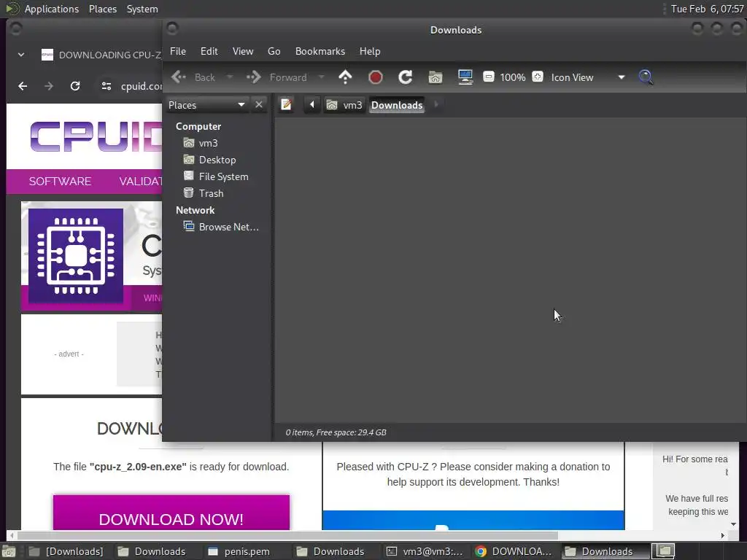Switch to Chrome DOWNLOA... taskbar entry
The image size is (747, 560).
514,551
